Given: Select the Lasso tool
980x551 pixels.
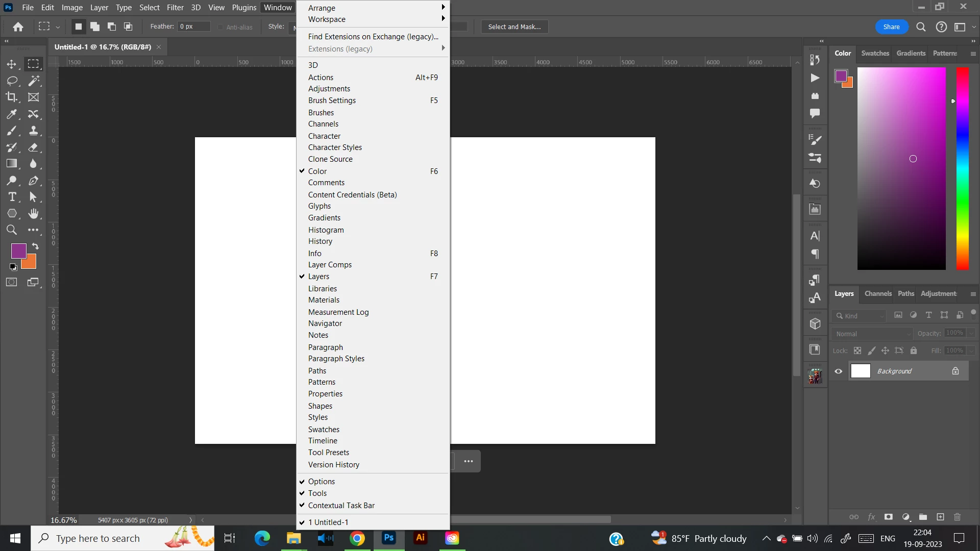Looking at the screenshot, I should 11,81.
